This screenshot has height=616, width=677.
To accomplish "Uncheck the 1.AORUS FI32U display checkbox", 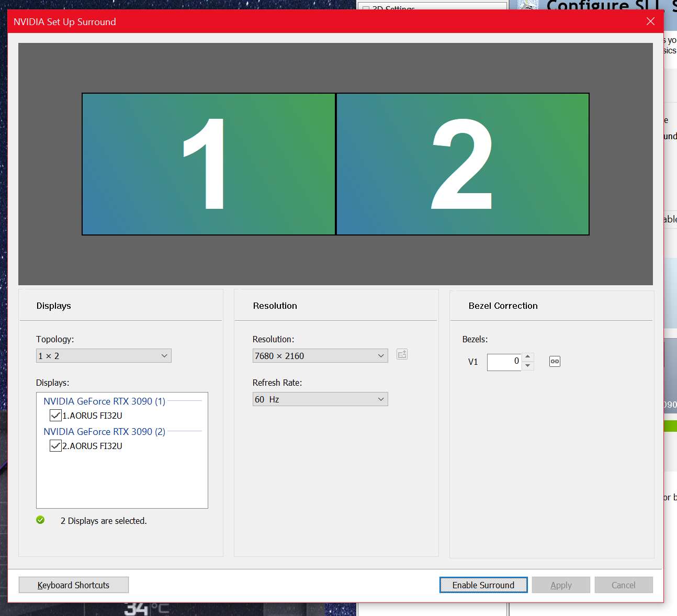I will pos(55,416).
